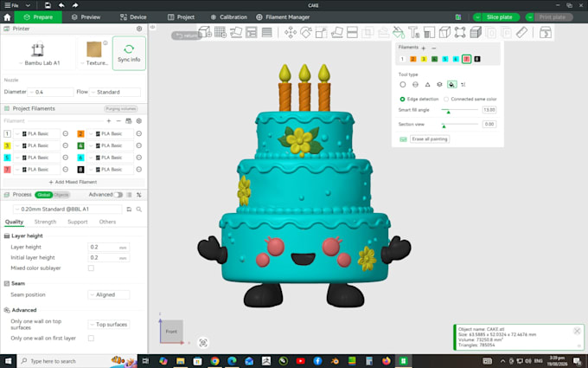Open the Variable layer height tool
Screen dimensions: 588x368
click(266, 32)
